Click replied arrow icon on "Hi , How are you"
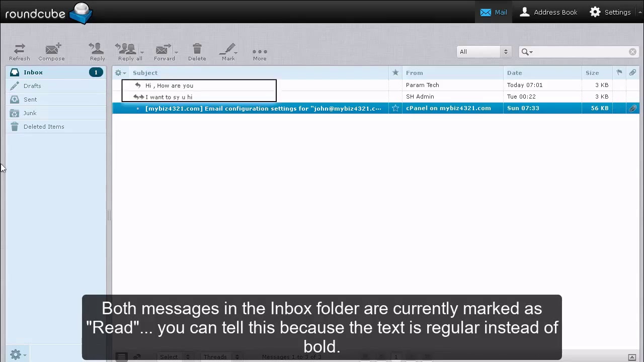 coord(138,85)
